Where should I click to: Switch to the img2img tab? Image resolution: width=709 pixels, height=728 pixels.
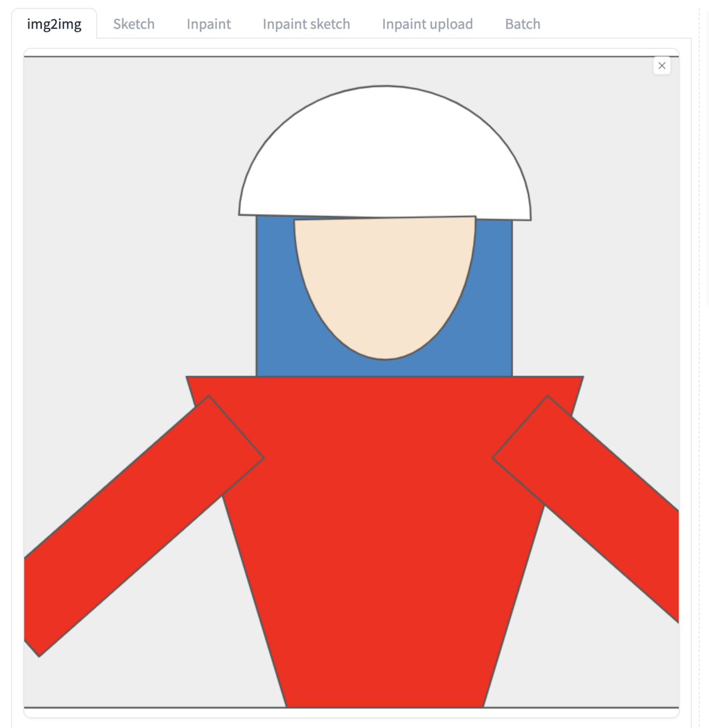click(x=54, y=24)
